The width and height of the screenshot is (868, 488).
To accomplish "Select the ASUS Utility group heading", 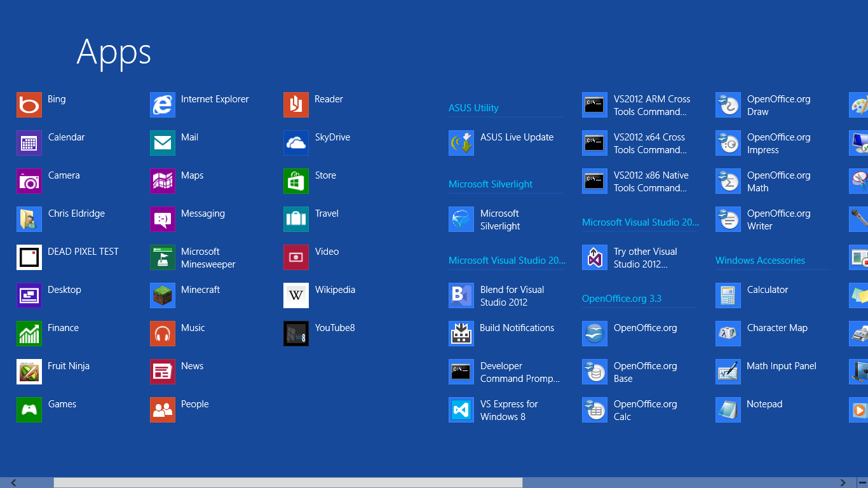I will pyautogui.click(x=473, y=108).
